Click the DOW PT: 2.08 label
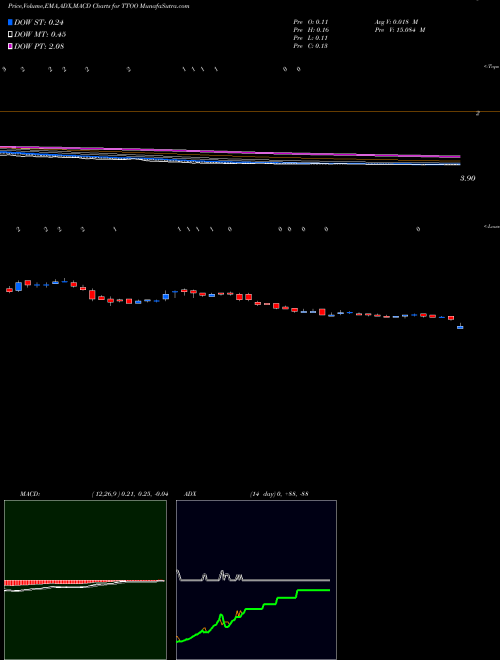500x660 pixels. pyautogui.click(x=39, y=46)
